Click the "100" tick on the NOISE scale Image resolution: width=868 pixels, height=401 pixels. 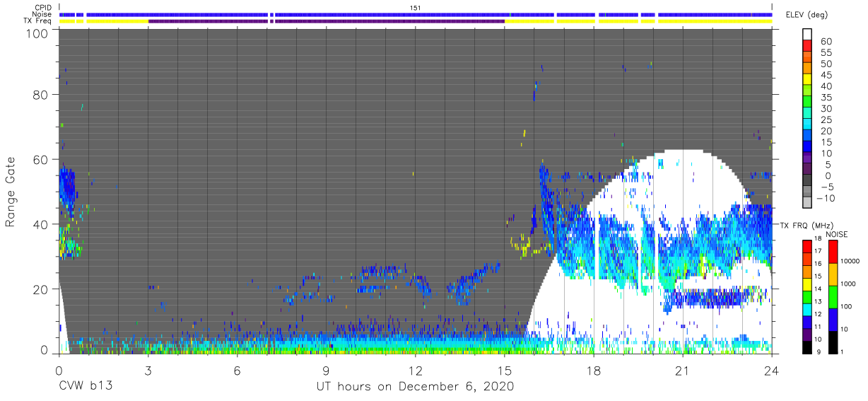tap(847, 306)
